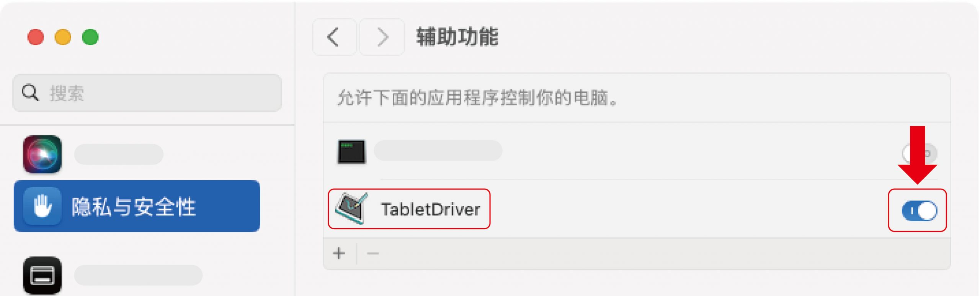This screenshot has width=980, height=296.
Task: Click the TabletDriver tablet icon
Action: point(352,209)
